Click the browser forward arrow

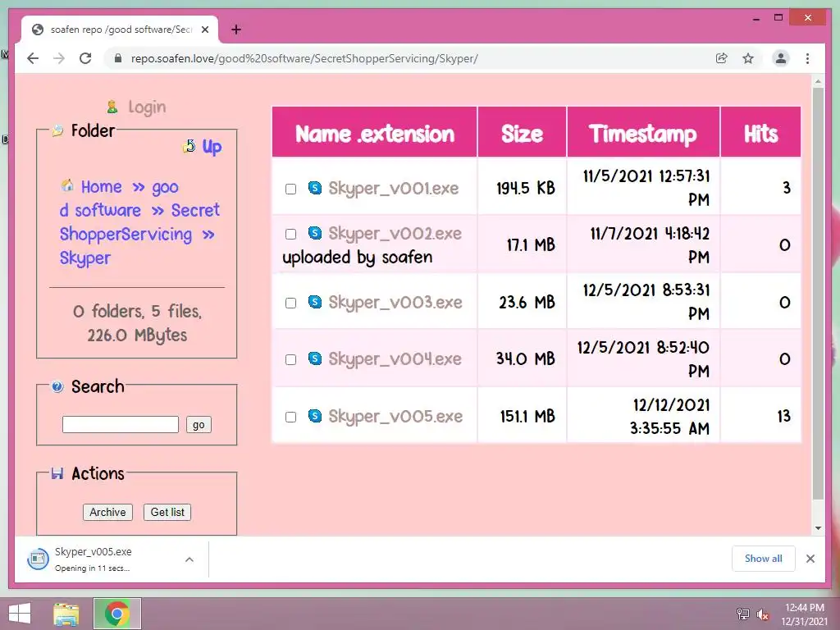click(x=59, y=58)
